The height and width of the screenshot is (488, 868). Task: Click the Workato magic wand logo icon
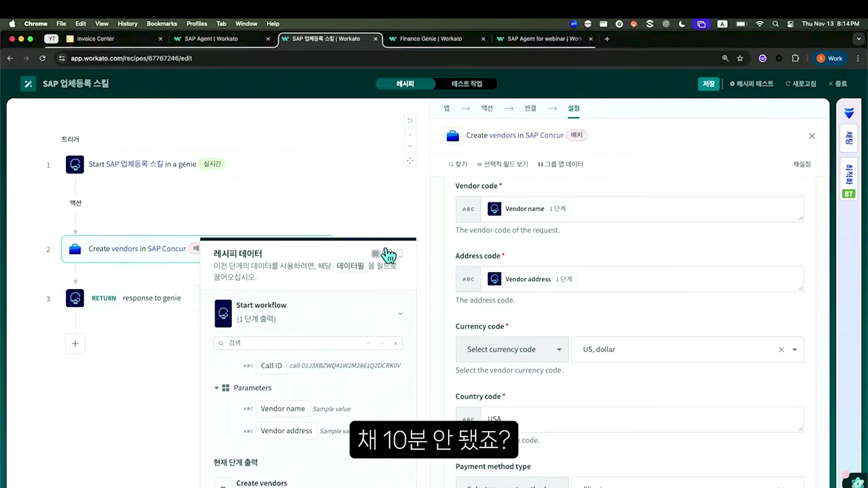28,84
